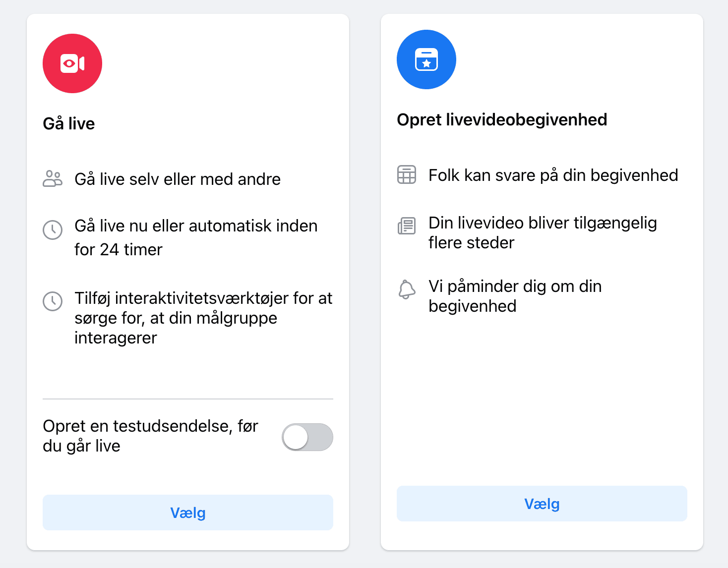The image size is (728, 568).
Task: Click the people icon beside Gå live selv
Action: tap(53, 179)
